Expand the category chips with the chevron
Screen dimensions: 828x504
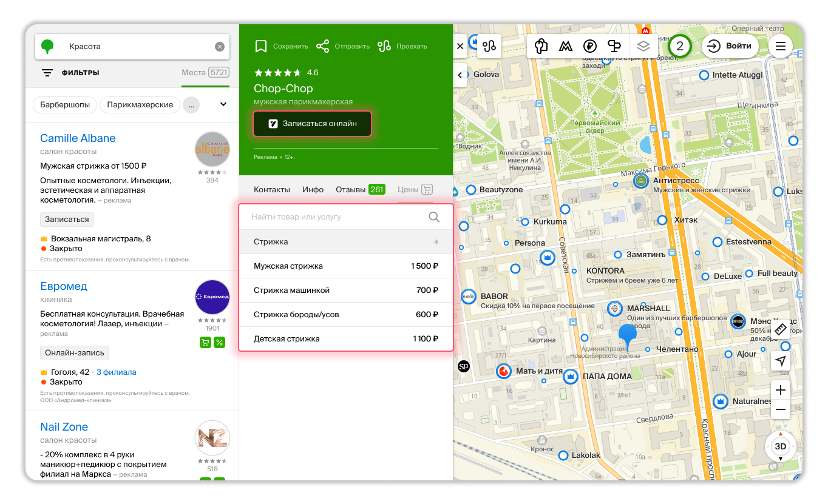pyautogui.click(x=223, y=104)
